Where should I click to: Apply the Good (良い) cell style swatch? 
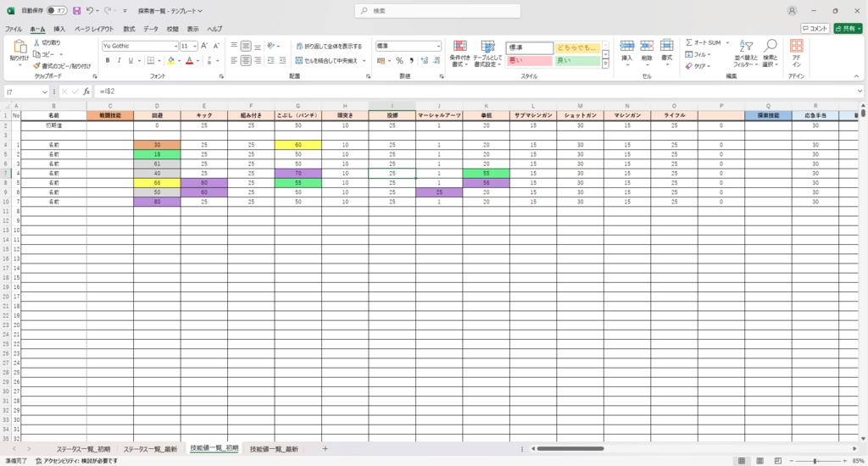click(x=577, y=60)
